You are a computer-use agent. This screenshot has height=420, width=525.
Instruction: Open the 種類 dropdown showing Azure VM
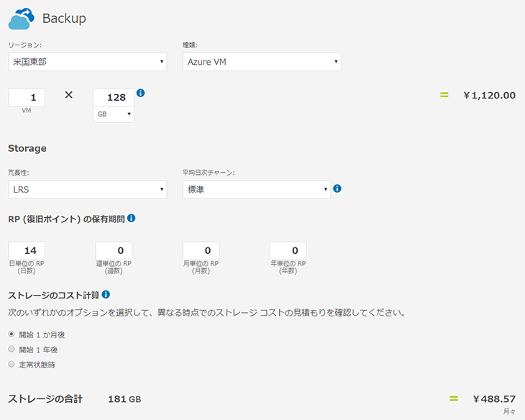pyautogui.click(x=261, y=62)
